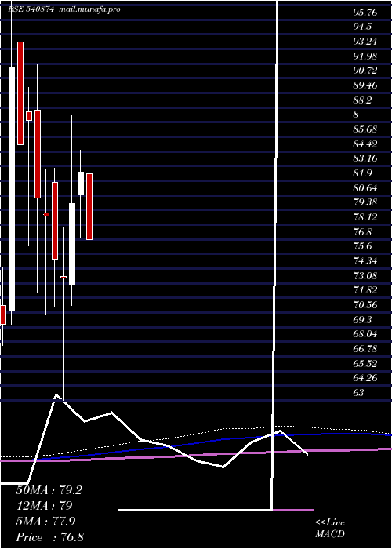Click the 76.8 price axis label
The image size is (392, 549).
click(362, 232)
